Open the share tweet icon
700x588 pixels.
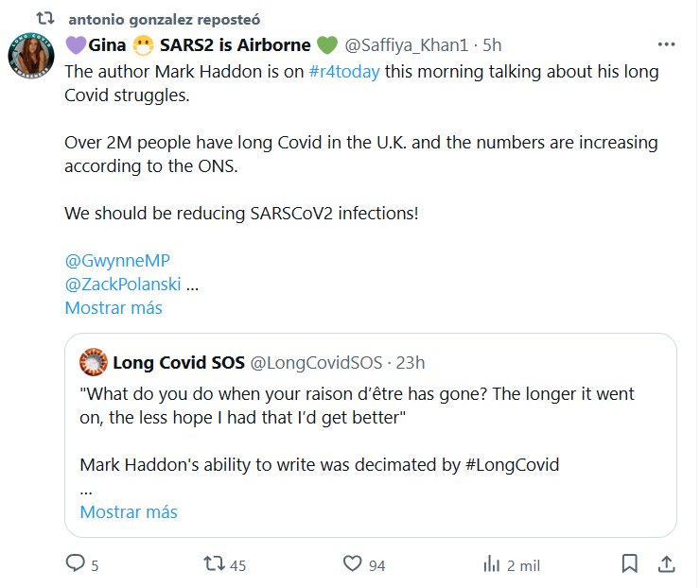coord(666,563)
